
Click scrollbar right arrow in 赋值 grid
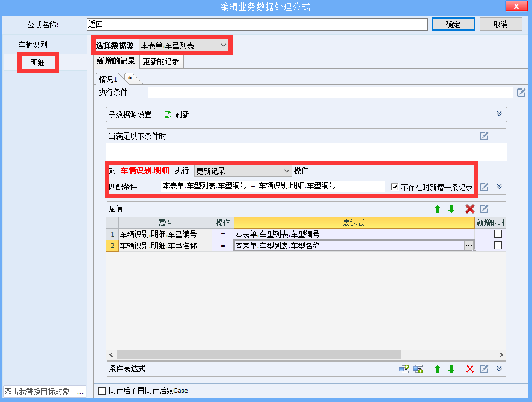pos(501,355)
